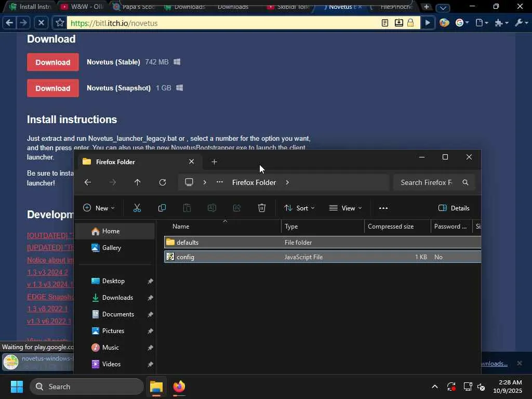This screenshot has height=399, width=532.
Task: Download Novetus (Stable) 742 MB
Action: (53, 62)
